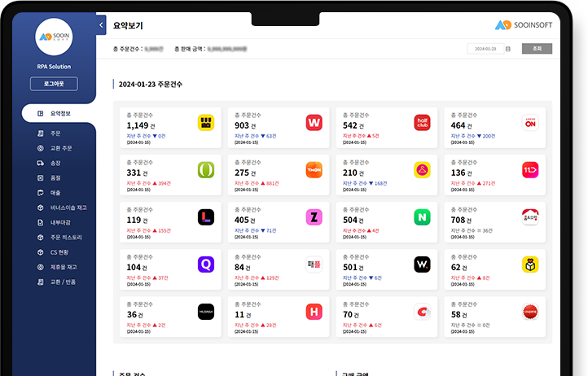
Task: Open the calendar icon beside the date field
Action: pyautogui.click(x=507, y=49)
